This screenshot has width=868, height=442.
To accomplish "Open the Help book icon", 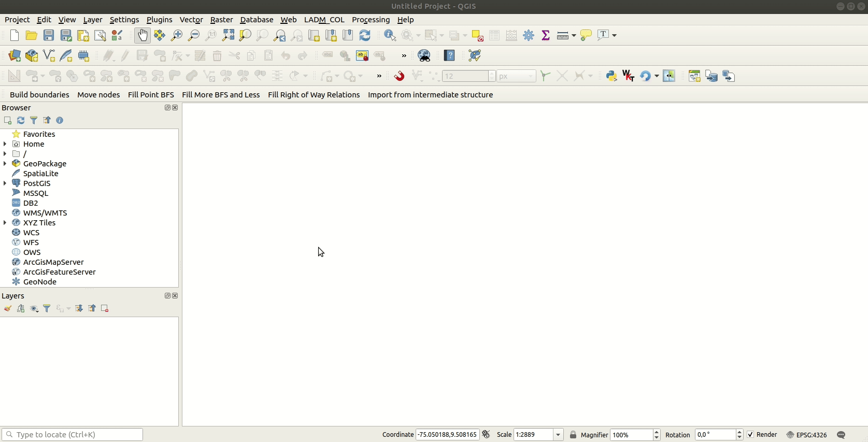I will [449, 55].
